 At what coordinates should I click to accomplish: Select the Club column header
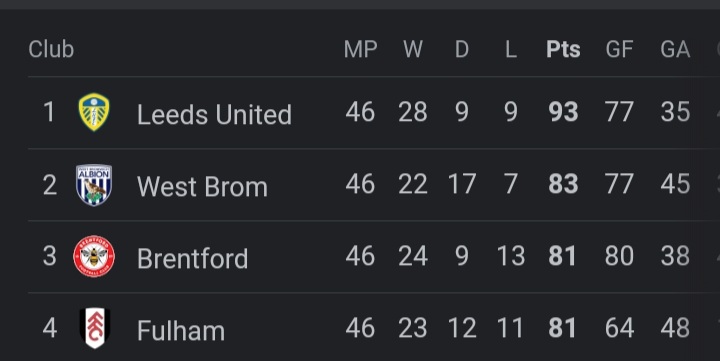point(51,49)
